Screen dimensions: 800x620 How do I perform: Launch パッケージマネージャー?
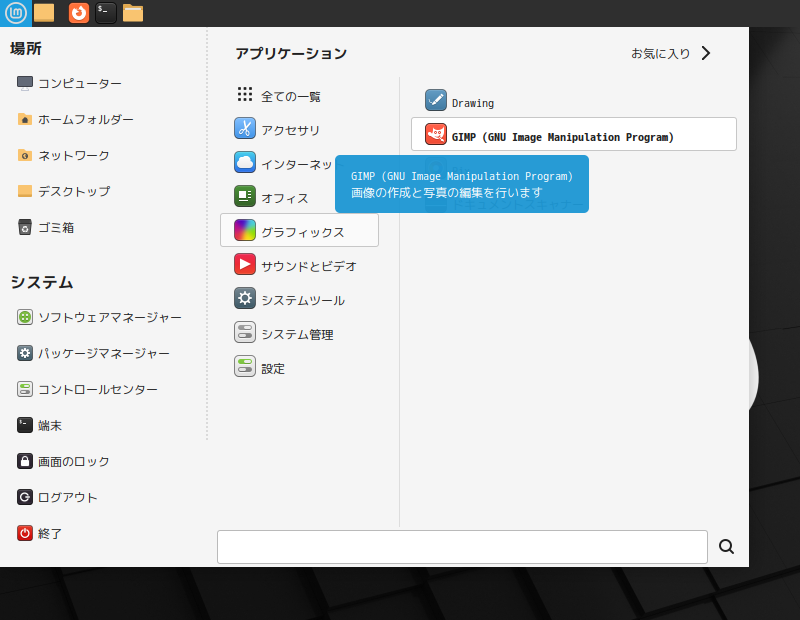(x=93, y=353)
